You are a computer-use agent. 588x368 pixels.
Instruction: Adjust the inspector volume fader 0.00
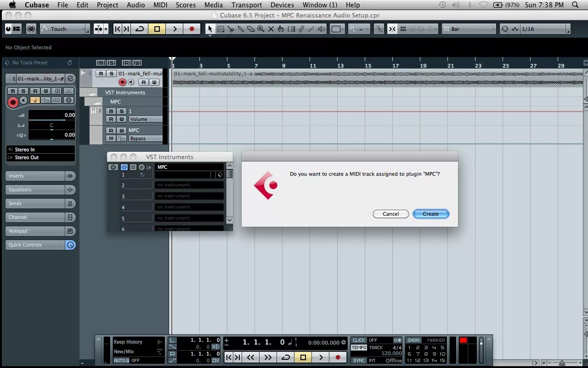(x=51, y=115)
